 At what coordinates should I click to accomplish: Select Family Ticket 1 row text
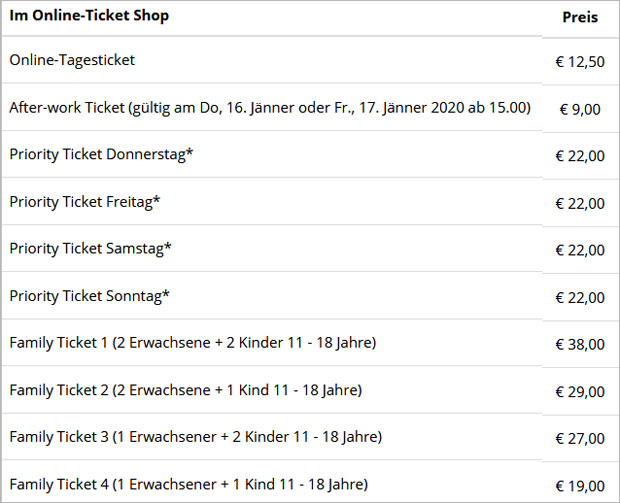point(193,342)
